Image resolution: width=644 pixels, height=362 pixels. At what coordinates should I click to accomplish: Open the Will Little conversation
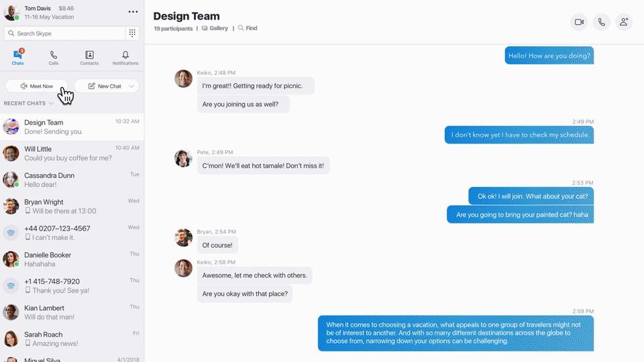[x=72, y=154]
